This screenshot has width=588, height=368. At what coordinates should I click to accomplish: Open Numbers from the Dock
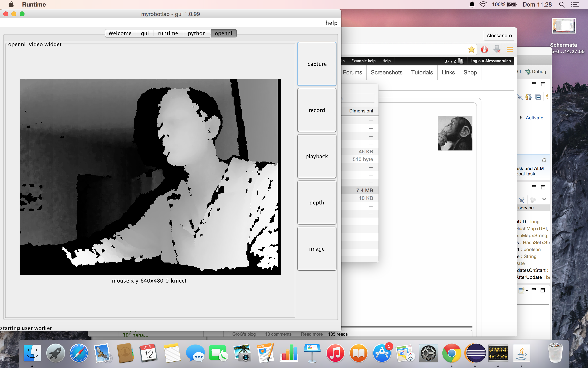click(289, 353)
